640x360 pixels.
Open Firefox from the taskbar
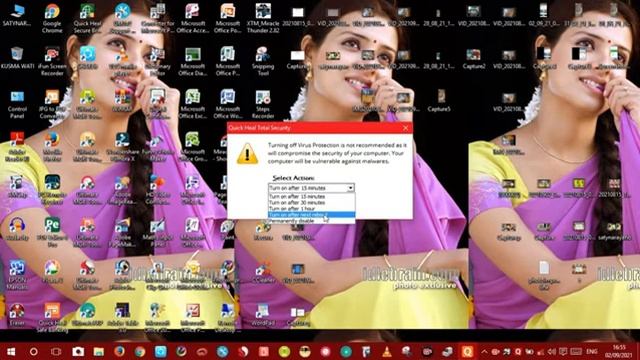pyautogui.click(x=119, y=351)
